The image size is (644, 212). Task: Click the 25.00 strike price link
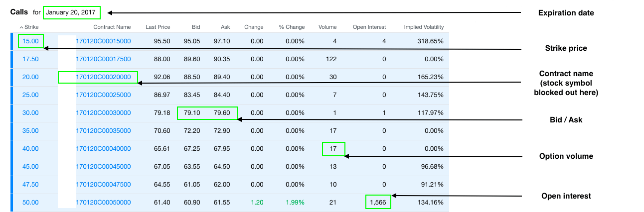(x=30, y=95)
